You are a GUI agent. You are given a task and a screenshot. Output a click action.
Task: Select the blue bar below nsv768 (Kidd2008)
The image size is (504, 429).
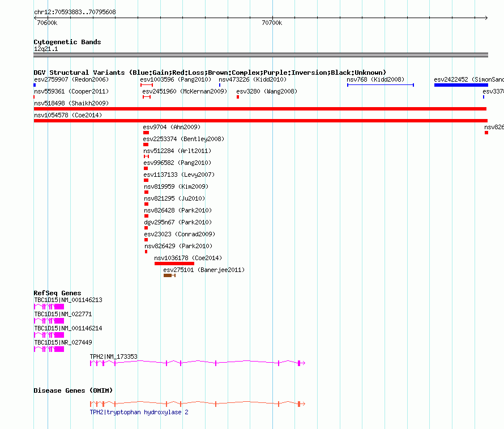[x=381, y=85]
